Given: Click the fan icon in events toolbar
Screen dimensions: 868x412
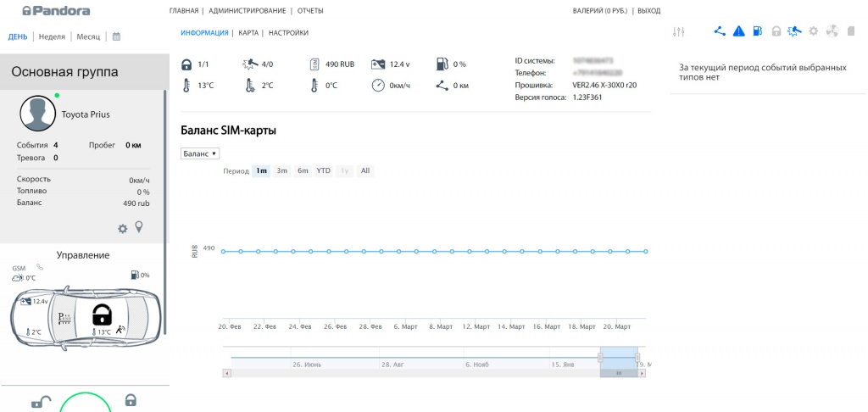Looking at the screenshot, I should [x=831, y=32].
